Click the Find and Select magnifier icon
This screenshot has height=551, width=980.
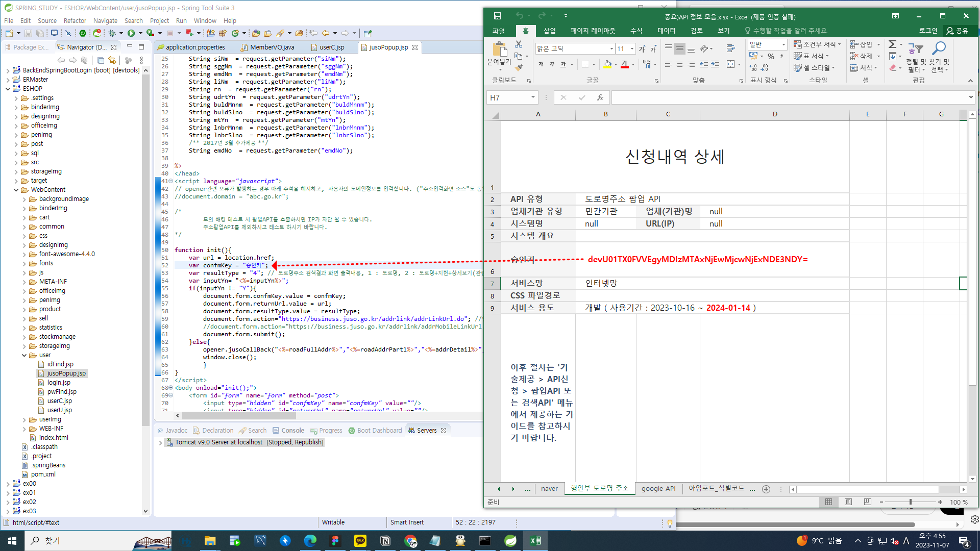(939, 49)
